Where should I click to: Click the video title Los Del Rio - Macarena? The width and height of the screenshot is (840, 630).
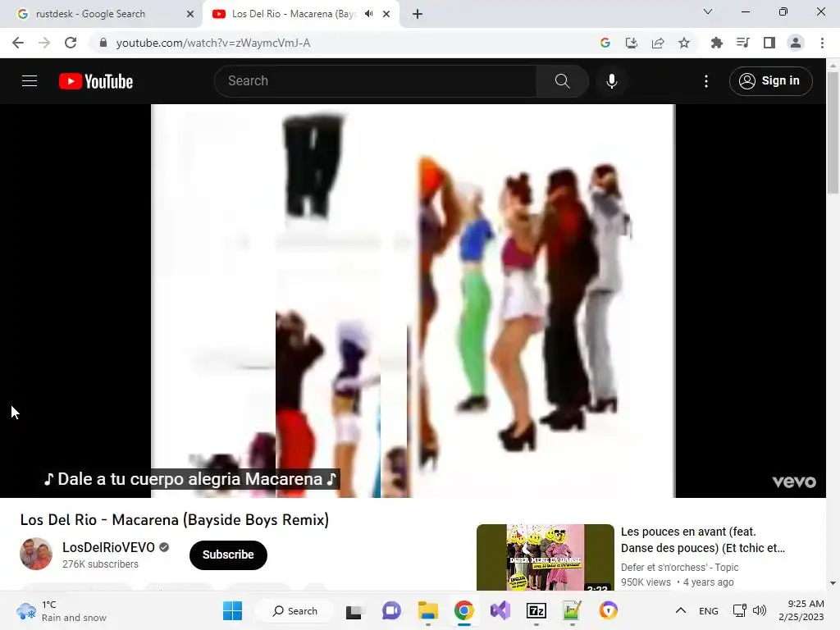175,519
